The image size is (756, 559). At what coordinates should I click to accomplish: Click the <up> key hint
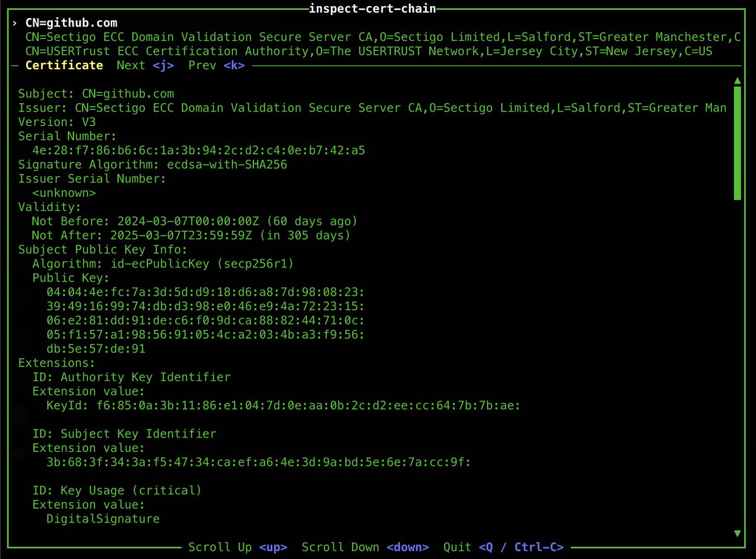pos(273,547)
